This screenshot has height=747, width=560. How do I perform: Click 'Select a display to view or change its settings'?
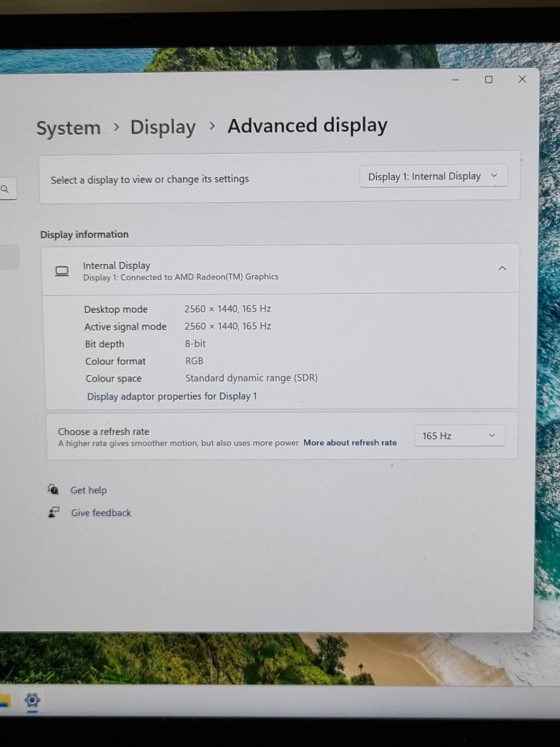point(150,179)
